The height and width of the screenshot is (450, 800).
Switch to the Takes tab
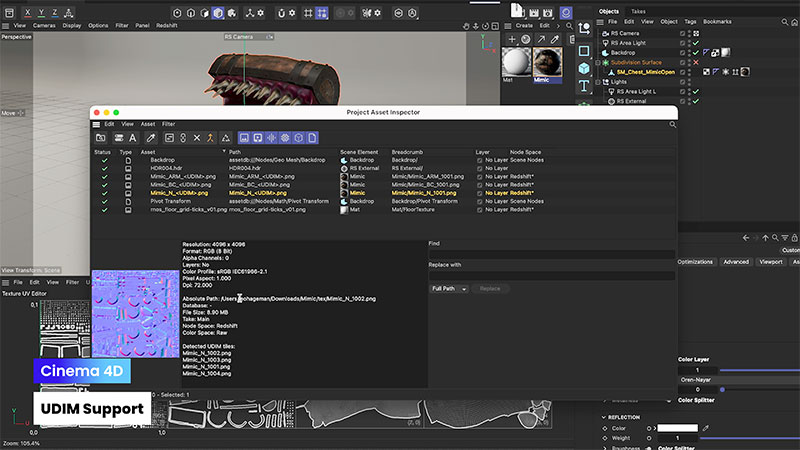(x=638, y=11)
